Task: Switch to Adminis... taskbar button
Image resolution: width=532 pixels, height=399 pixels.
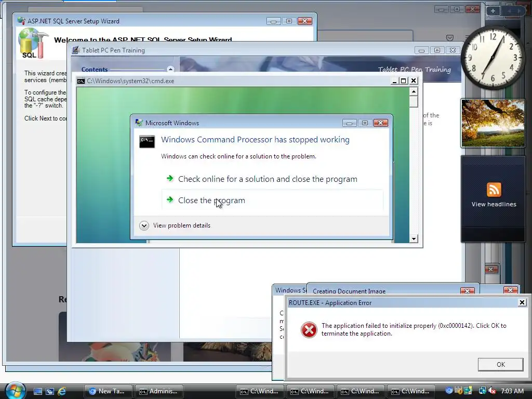Action: pyautogui.click(x=159, y=391)
